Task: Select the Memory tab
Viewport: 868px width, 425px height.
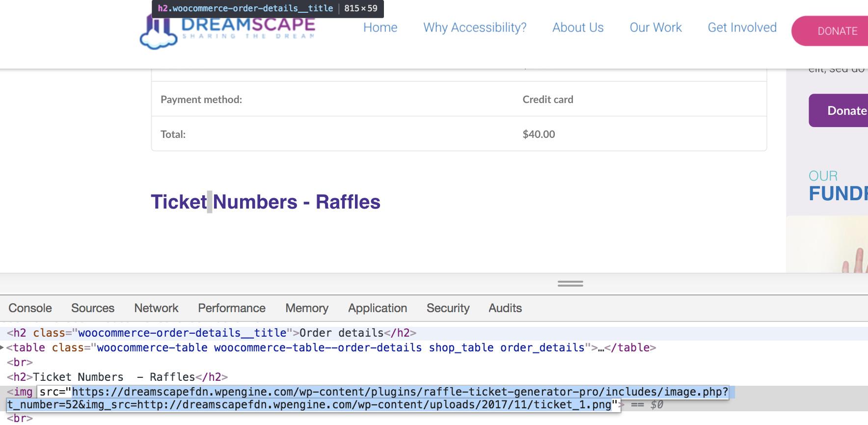Action: click(x=306, y=308)
